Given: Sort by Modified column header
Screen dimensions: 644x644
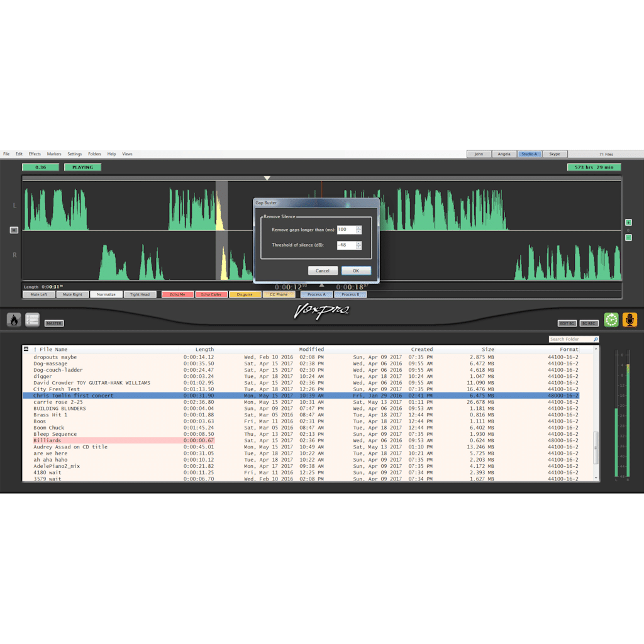Looking at the screenshot, I should tap(311, 349).
